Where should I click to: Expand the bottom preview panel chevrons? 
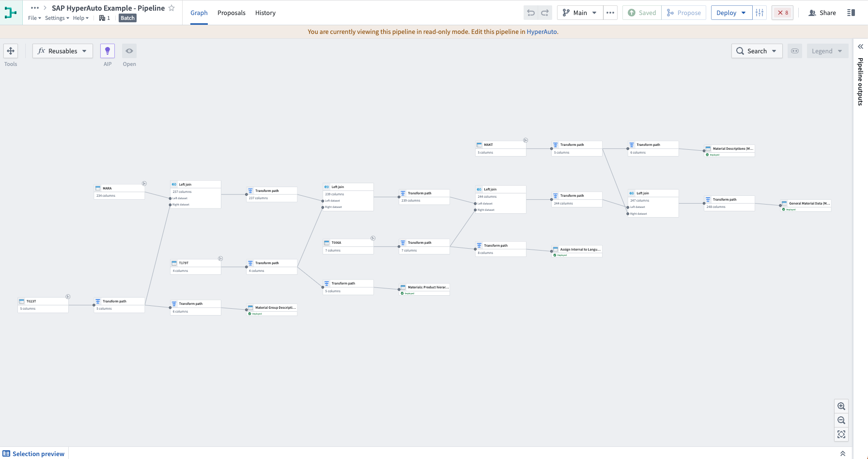pos(843,454)
